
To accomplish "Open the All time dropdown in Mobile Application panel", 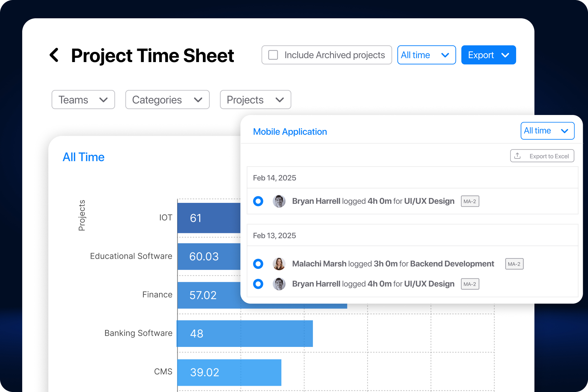I will coord(547,131).
